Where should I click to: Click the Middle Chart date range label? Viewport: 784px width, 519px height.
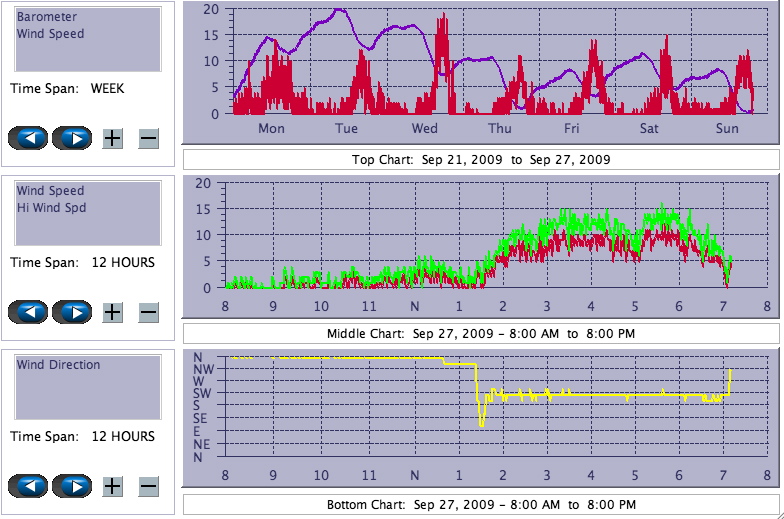click(x=480, y=333)
